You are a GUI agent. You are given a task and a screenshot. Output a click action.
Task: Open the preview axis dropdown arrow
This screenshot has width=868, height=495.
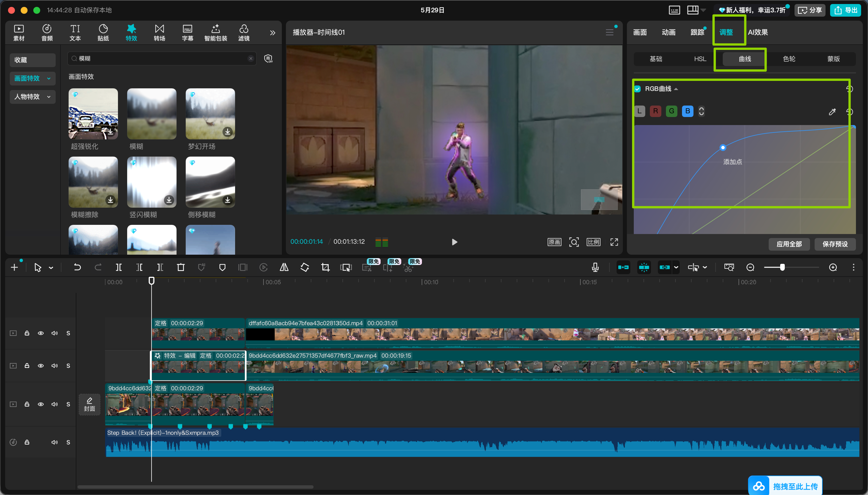(705, 268)
